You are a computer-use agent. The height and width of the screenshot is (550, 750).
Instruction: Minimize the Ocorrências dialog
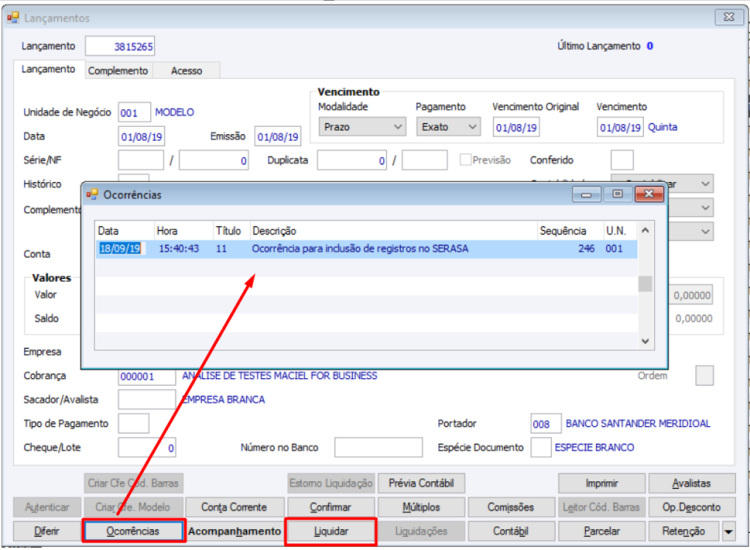pos(586,194)
